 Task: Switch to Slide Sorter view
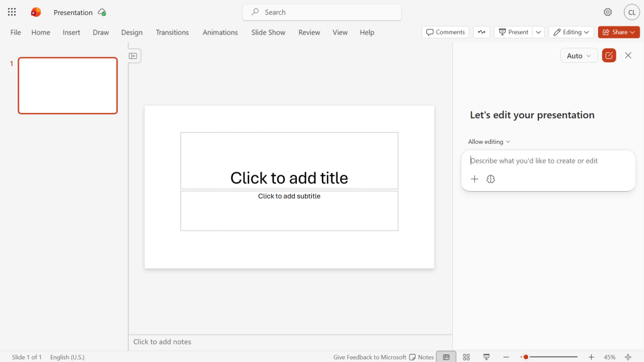(466, 357)
